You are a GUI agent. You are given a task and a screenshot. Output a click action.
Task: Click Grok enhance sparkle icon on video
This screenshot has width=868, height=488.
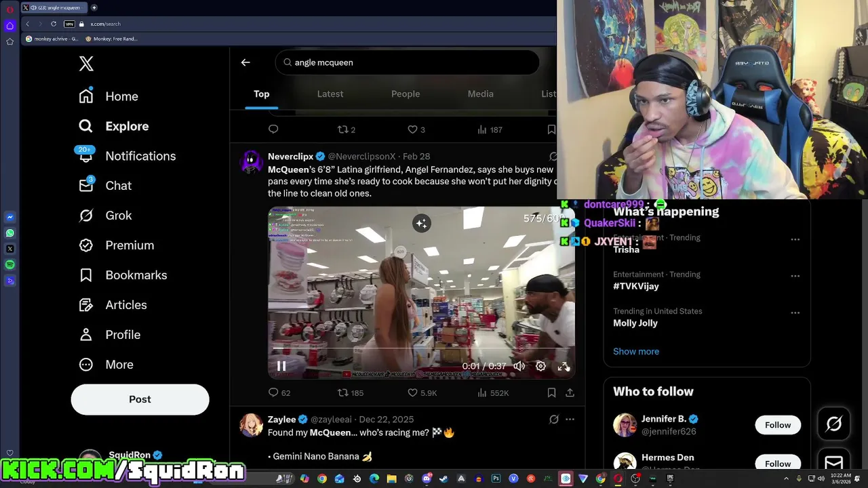(x=421, y=223)
